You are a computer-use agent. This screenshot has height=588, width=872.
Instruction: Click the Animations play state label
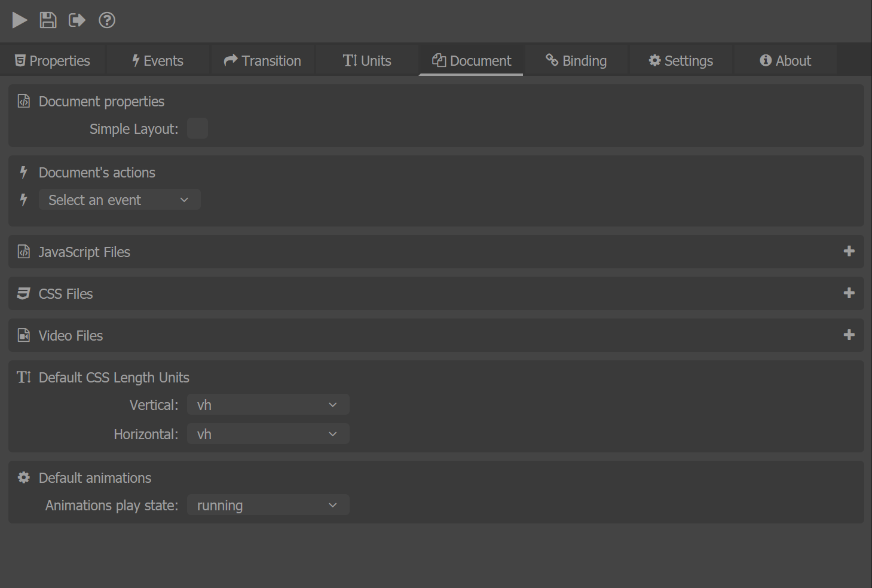coord(112,506)
